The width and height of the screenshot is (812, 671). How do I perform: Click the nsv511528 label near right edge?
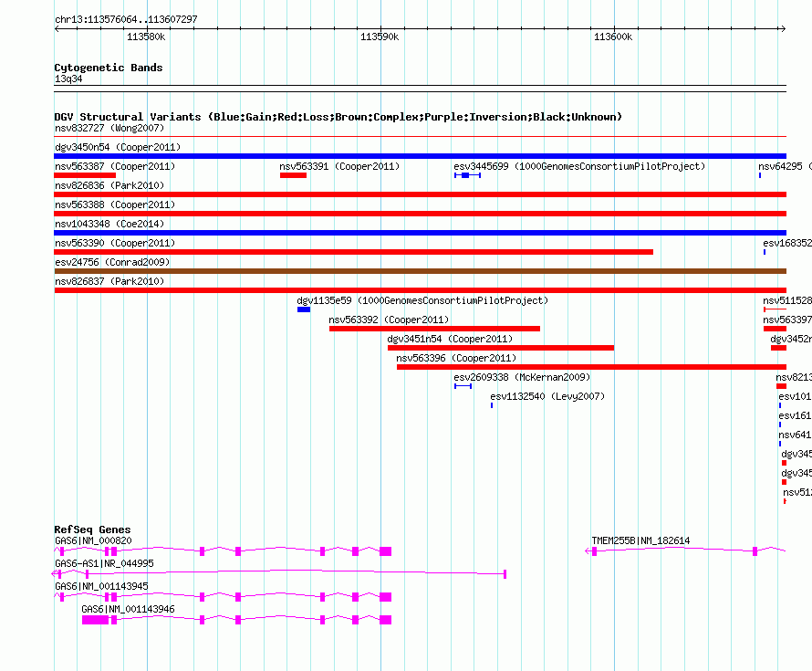787,300
